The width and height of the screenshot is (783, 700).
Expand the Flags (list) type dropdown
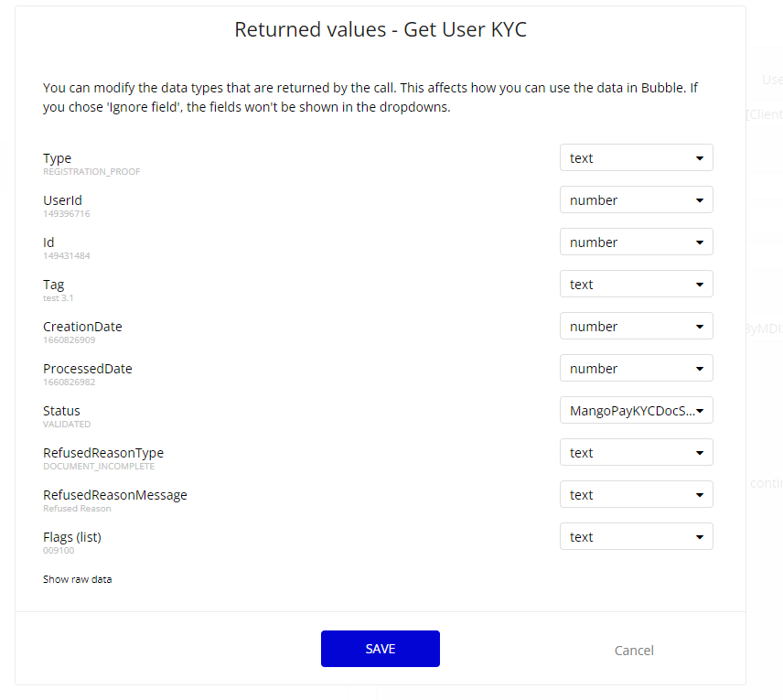(637, 536)
